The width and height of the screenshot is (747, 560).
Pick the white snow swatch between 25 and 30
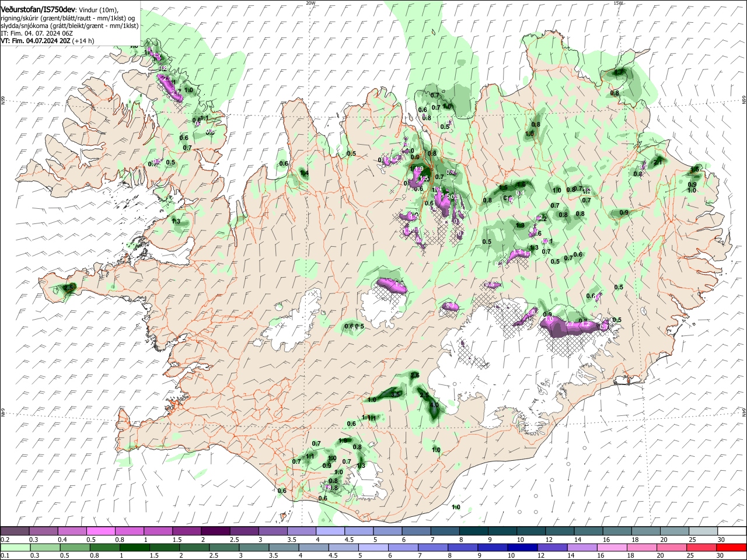coord(703,531)
